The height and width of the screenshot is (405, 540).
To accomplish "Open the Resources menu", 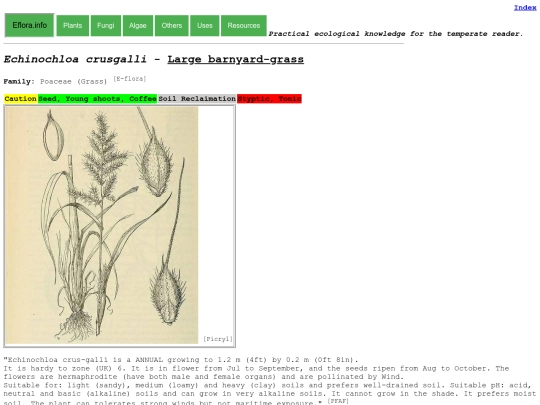I will 243,25.
